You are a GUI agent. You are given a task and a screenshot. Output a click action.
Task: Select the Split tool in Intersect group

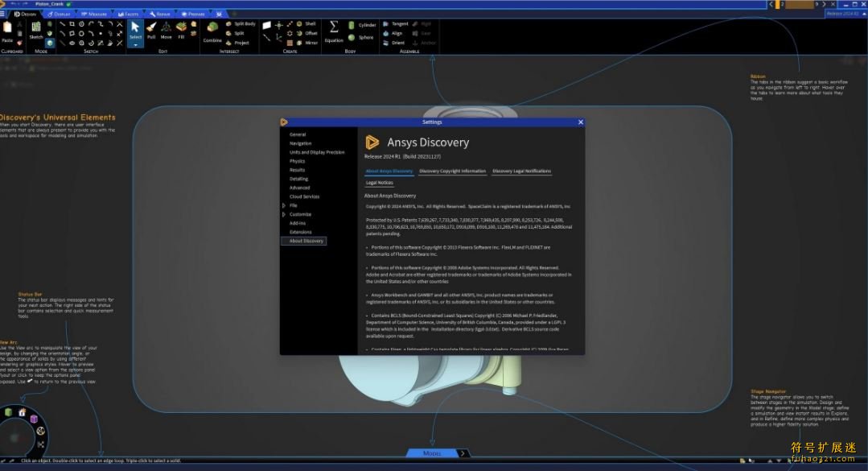point(235,33)
